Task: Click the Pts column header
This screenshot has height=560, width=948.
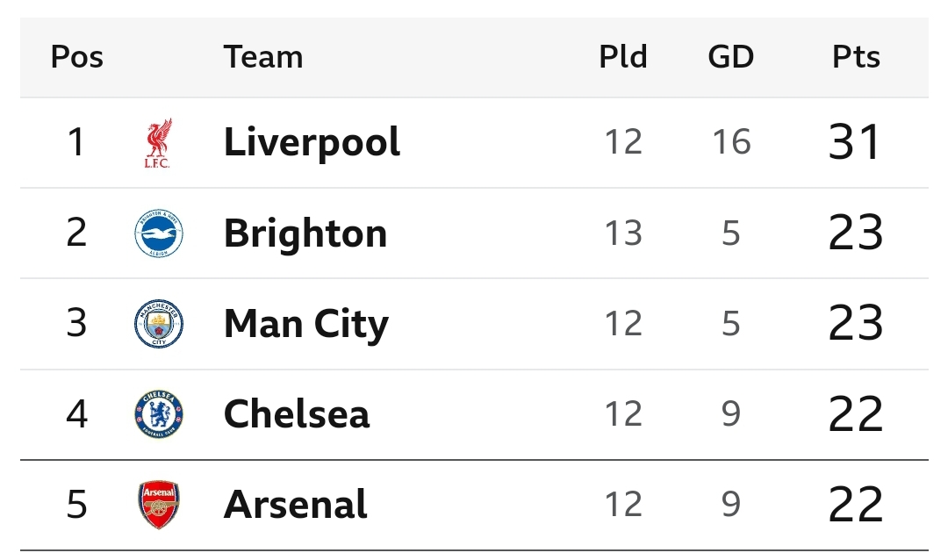Action: pos(856,57)
